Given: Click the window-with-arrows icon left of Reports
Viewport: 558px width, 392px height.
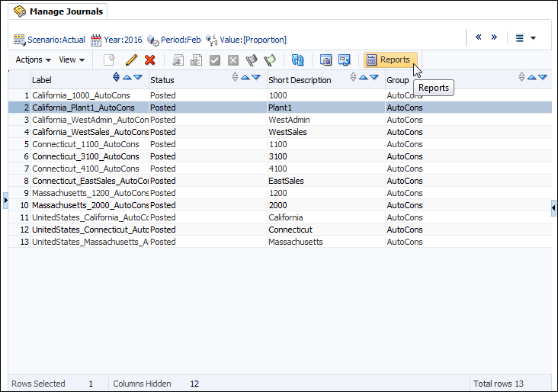Looking at the screenshot, I should pos(344,59).
